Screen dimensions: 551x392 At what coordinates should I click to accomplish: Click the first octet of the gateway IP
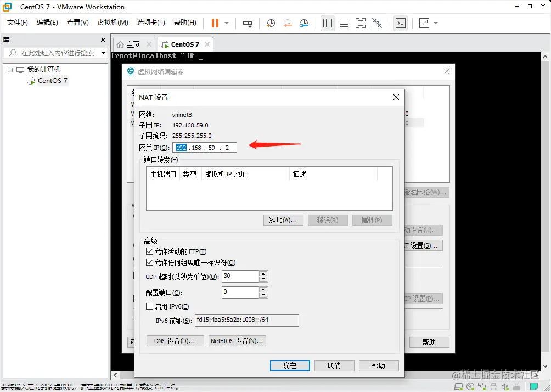[x=181, y=148]
